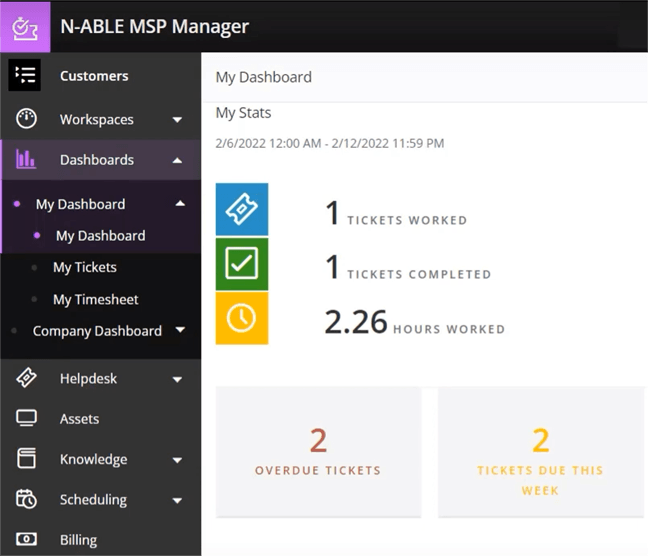Viewport: 648px width, 556px height.
Task: Click the Knowledge book icon
Action: pos(26,458)
